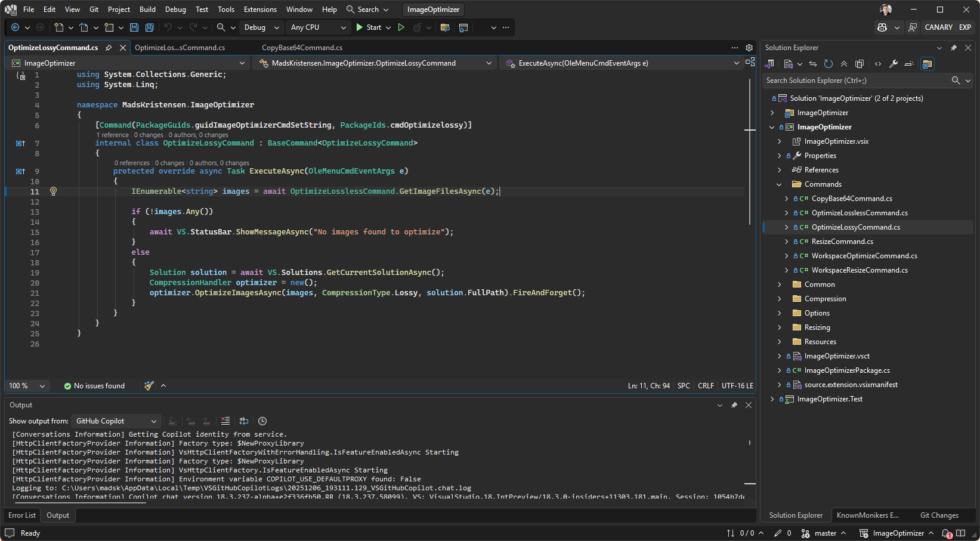Switch to the CopyBase64Command.cs tab
The image size is (980, 541).
(x=302, y=48)
